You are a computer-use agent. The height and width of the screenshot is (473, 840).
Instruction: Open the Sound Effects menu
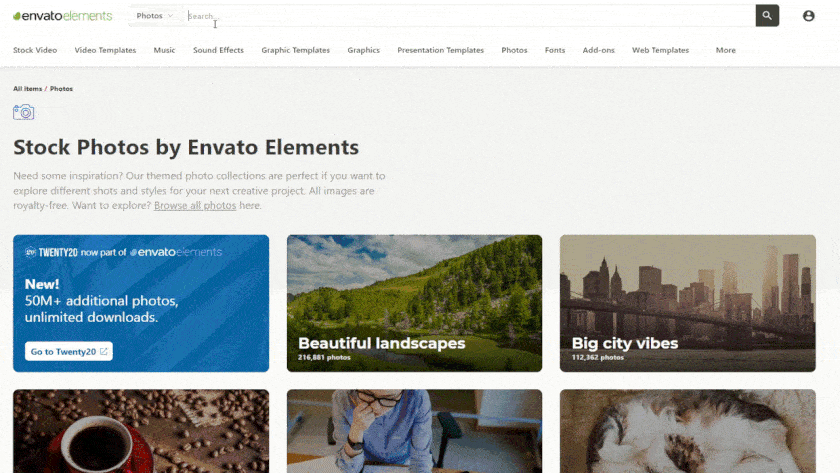pyautogui.click(x=218, y=50)
